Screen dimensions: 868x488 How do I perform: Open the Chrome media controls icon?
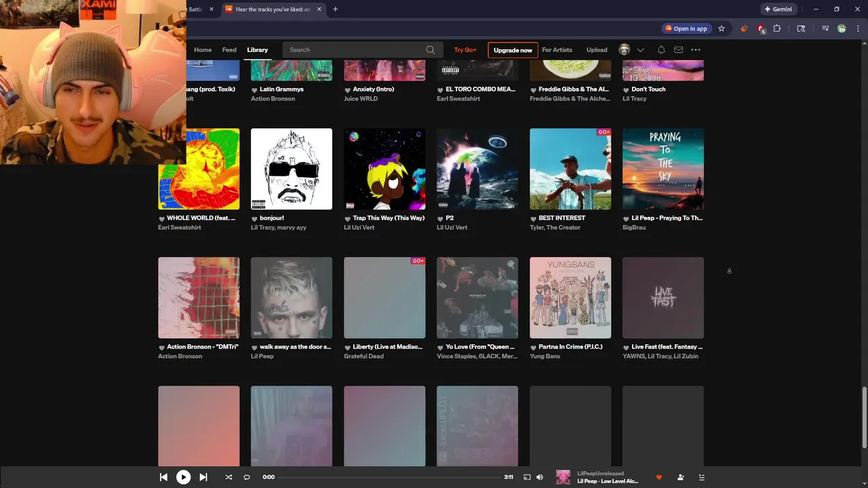tap(825, 28)
